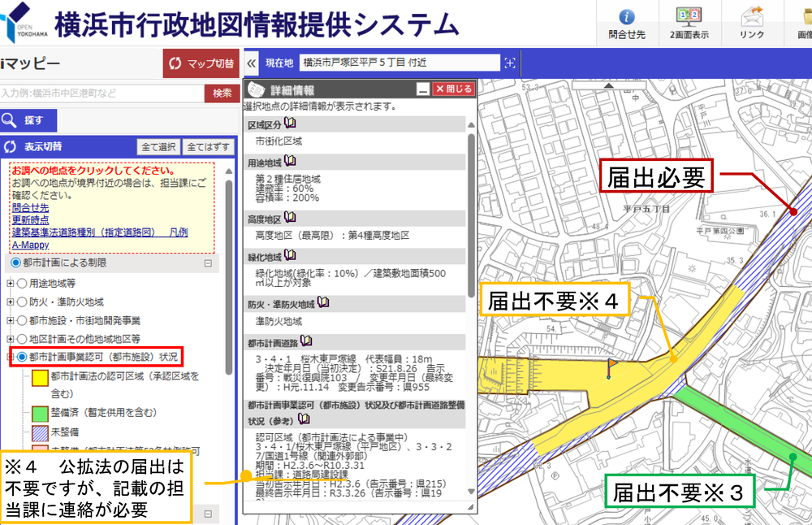812x525 pixels.
Task: Select the 都市施設・市街地開発事業 radio button
Action: pyautogui.click(x=23, y=320)
